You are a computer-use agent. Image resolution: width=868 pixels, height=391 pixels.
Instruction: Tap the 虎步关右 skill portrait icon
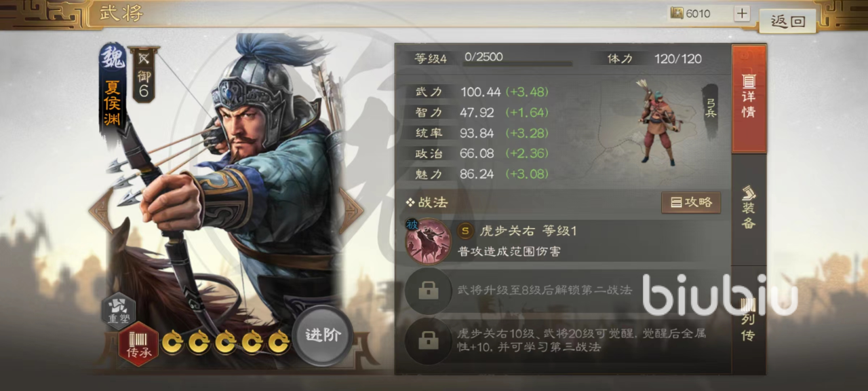[x=428, y=240]
